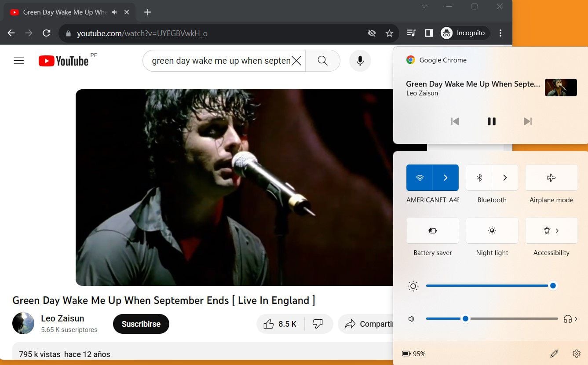Open YouTube hamburger guide menu
The image size is (588, 365).
pos(19,61)
